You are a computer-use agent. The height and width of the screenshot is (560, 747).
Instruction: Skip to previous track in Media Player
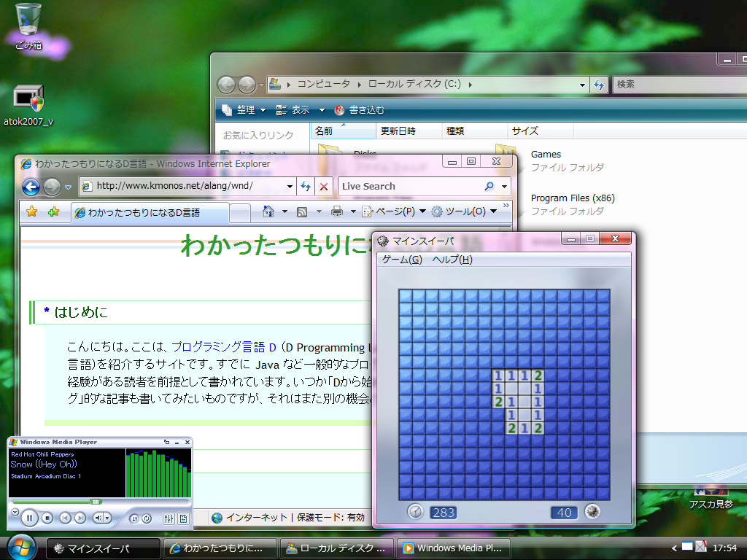click(x=65, y=518)
